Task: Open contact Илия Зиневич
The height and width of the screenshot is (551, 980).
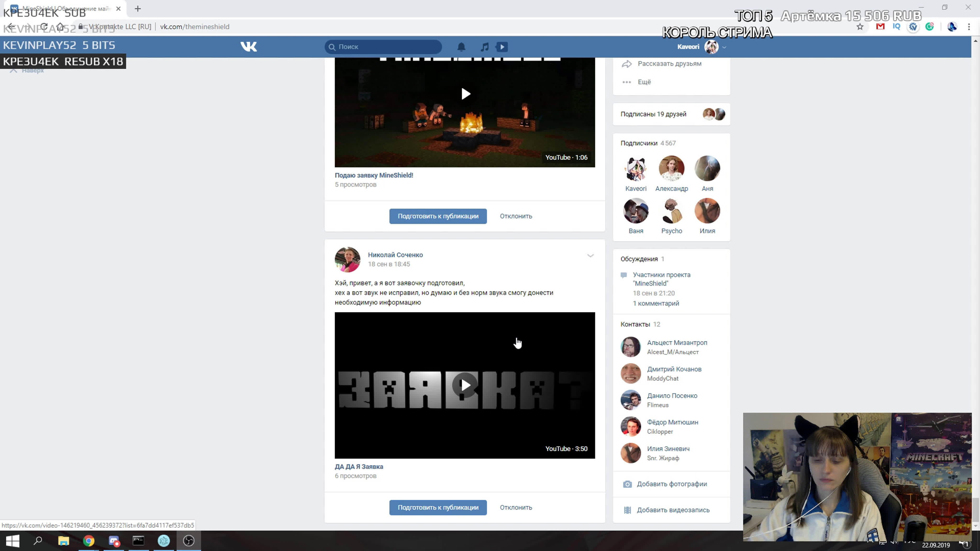Action: pos(668,449)
